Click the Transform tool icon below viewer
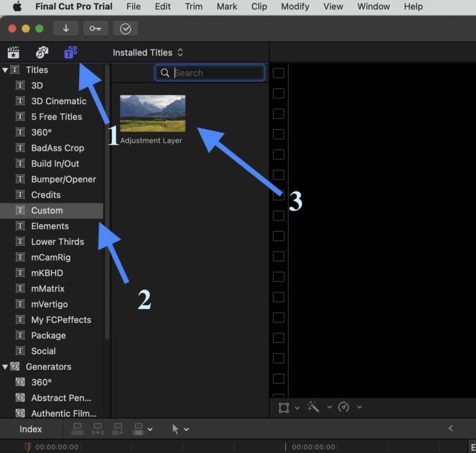This screenshot has height=453, width=476. point(284,407)
